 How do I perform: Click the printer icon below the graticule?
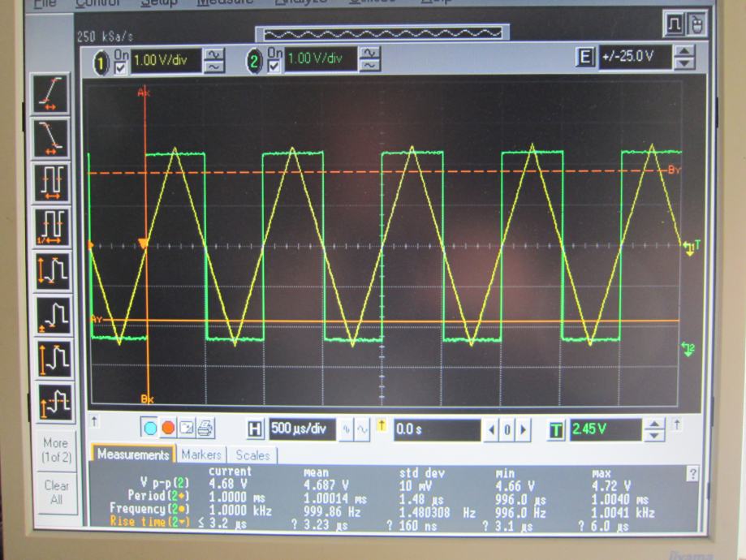(x=205, y=428)
